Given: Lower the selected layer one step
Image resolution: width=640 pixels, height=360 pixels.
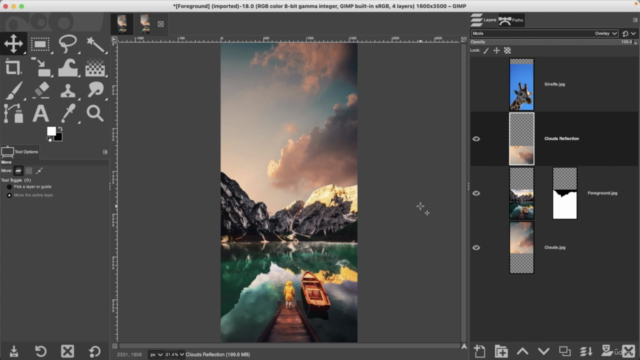Looking at the screenshot, I should 543,351.
